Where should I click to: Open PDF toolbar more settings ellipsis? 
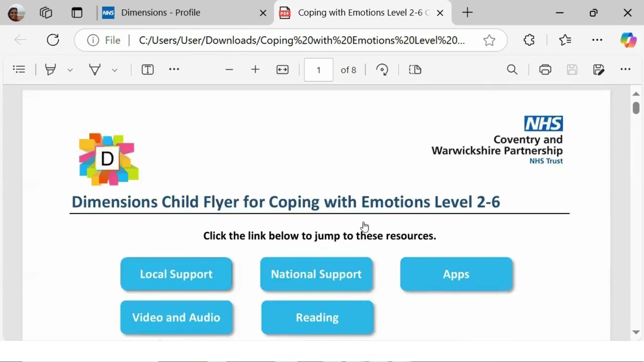coord(625,70)
